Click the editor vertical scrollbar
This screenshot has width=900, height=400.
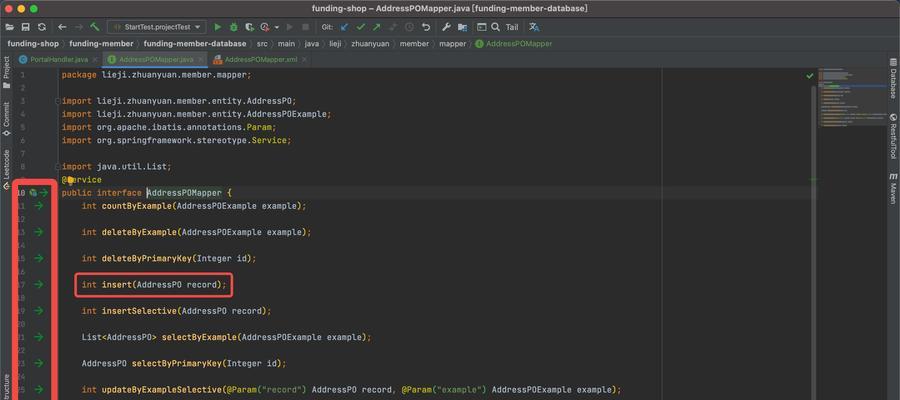[813, 241]
